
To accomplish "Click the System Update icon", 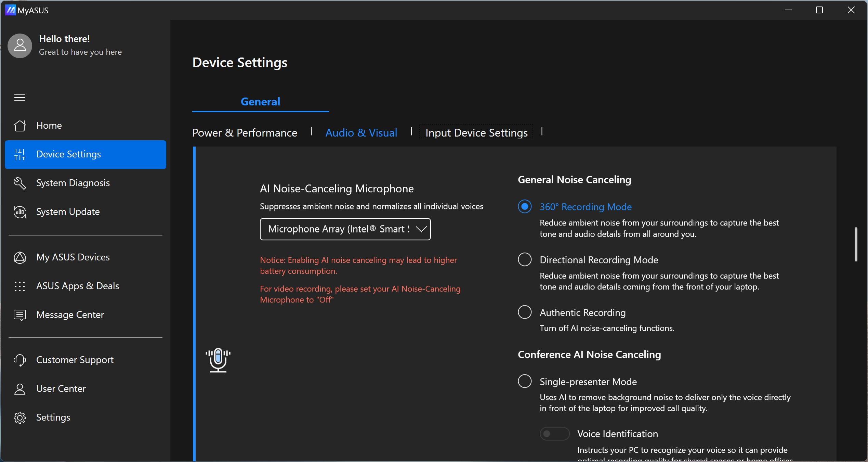I will click(19, 212).
